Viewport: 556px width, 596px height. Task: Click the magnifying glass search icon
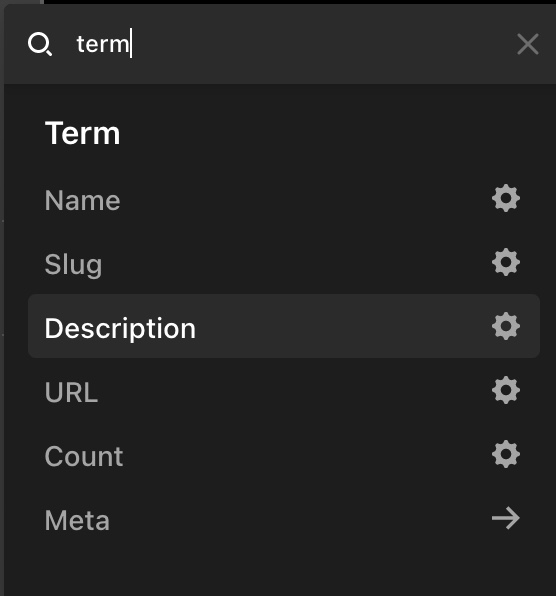[40, 44]
